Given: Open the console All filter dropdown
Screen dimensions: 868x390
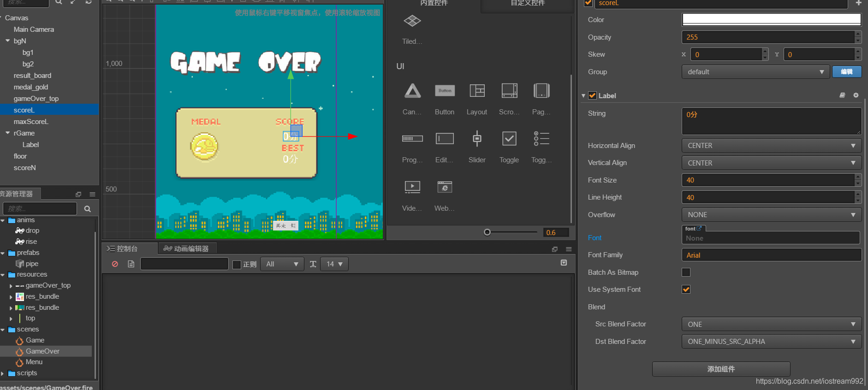Looking at the screenshot, I should tap(282, 264).
